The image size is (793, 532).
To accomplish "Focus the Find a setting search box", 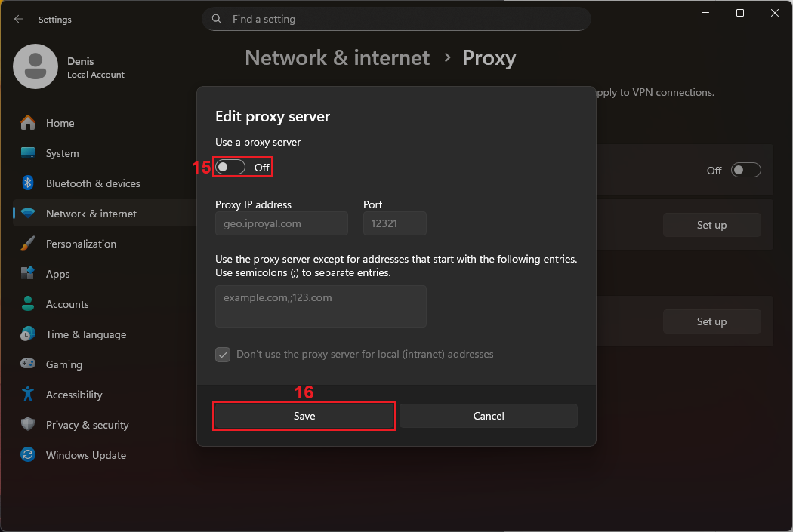I will [396, 19].
